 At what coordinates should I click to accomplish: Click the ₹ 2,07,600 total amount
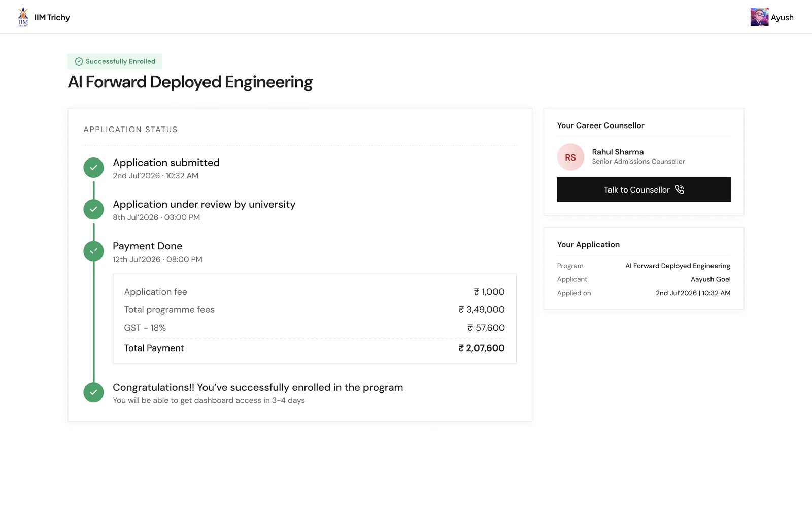482,348
